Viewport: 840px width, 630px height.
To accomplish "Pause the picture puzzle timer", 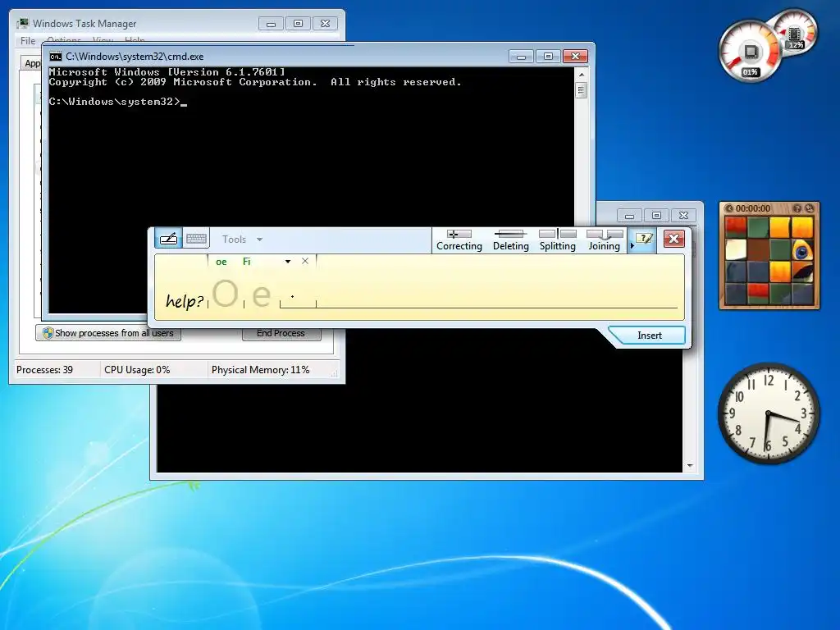I will point(728,208).
